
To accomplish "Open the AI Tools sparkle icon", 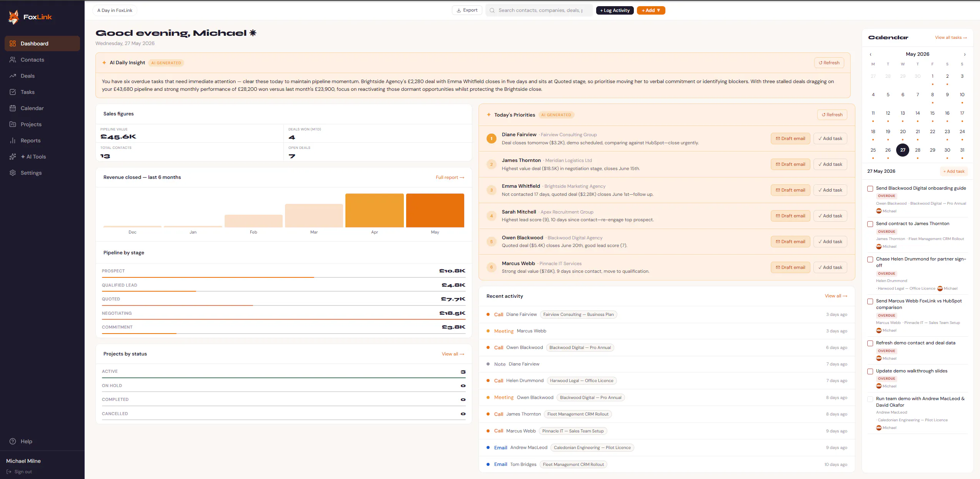I will point(13,157).
